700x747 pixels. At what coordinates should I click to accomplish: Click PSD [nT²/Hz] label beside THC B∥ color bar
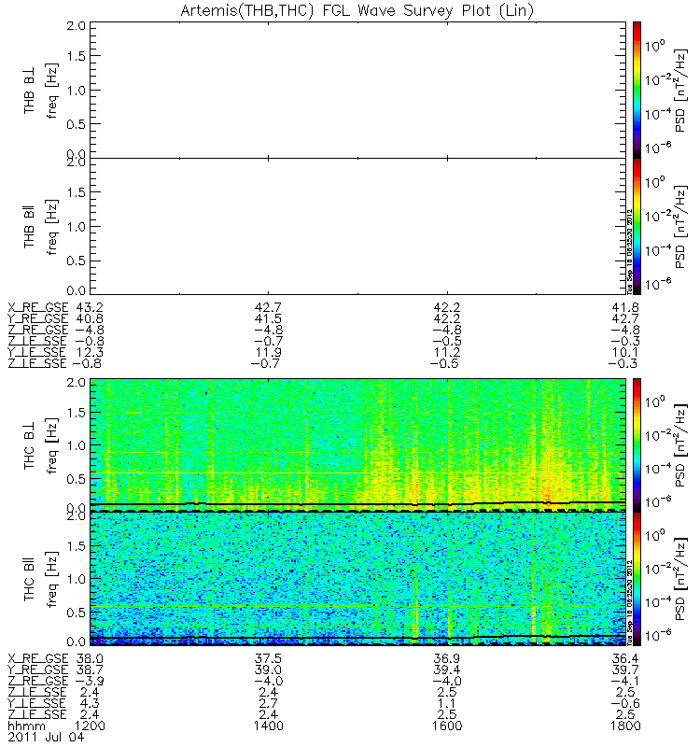point(681,579)
